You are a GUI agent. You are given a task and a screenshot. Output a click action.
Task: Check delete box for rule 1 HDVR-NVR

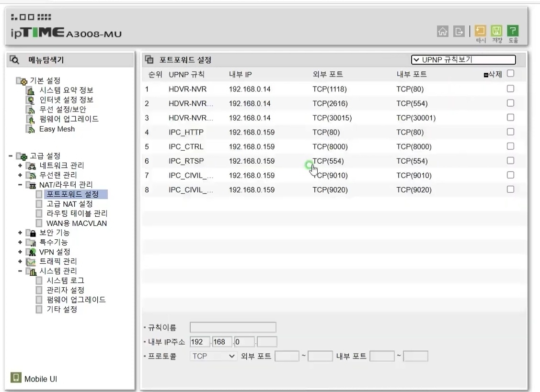click(x=511, y=89)
